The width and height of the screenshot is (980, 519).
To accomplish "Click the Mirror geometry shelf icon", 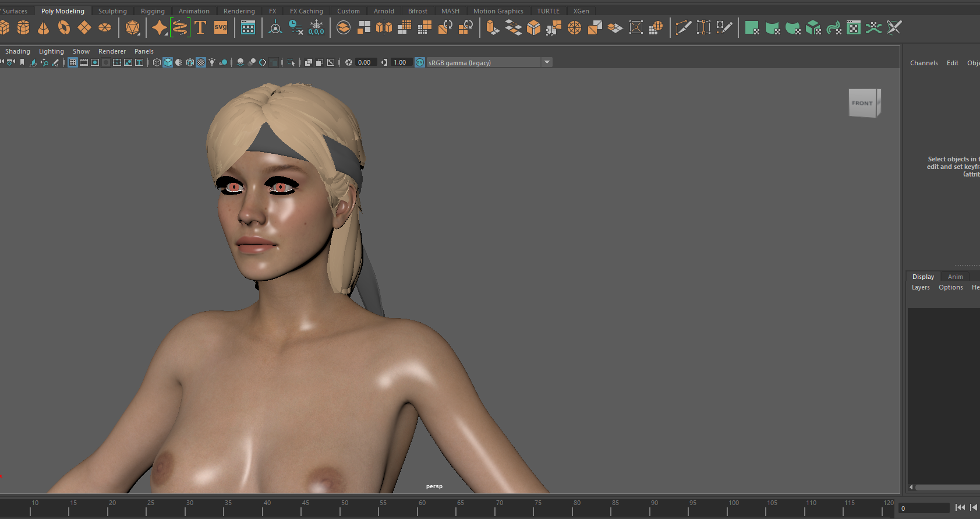I will (x=384, y=27).
